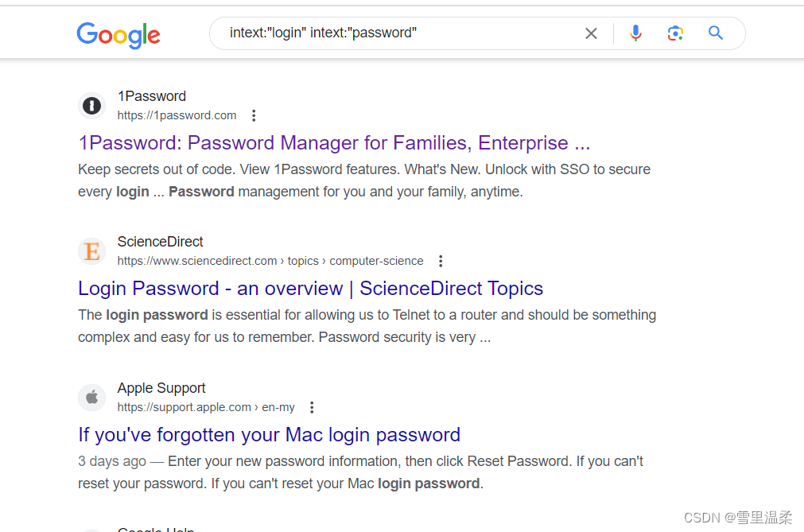Open the forgotten Mac login password article
The image size is (804, 532).
[x=269, y=434]
